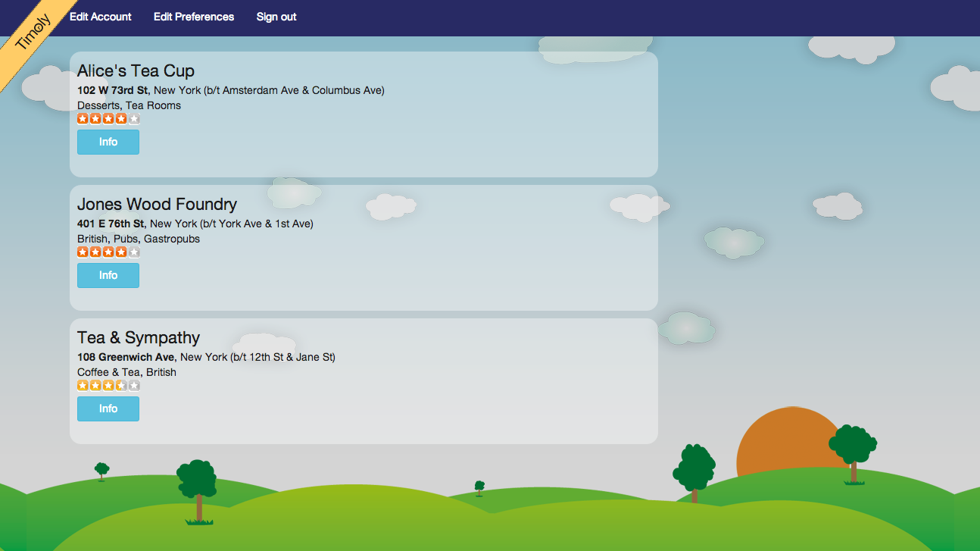The height and width of the screenshot is (551, 980).
Task: Click the Coffee & Tea, British category text
Action: 126,372
